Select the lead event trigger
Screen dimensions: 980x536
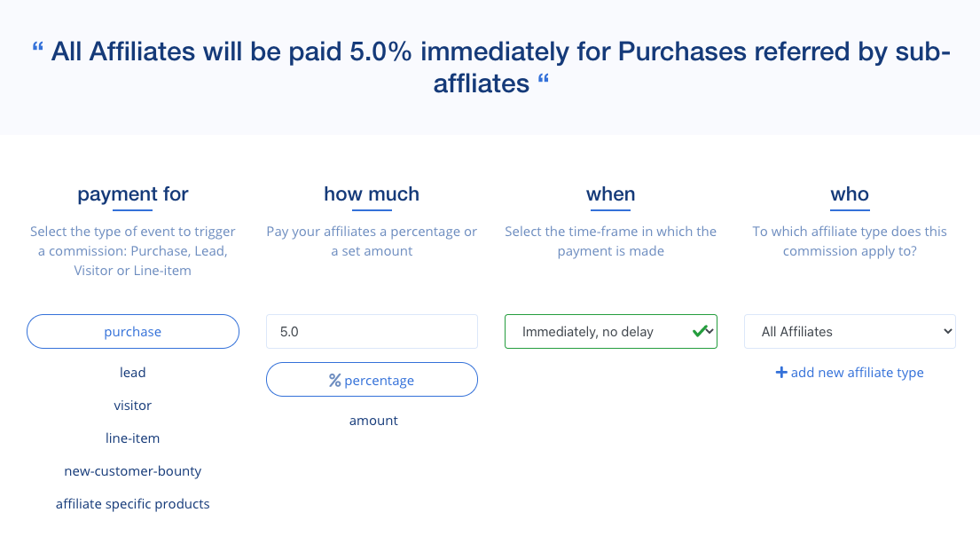tap(132, 372)
